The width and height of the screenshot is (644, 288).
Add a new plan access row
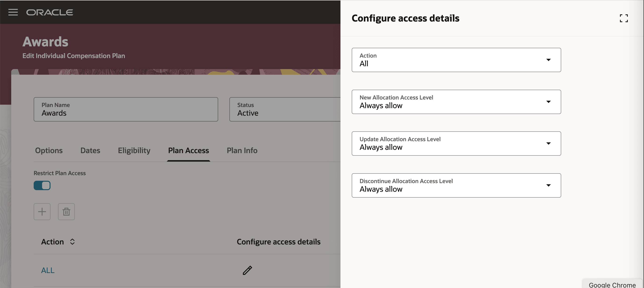42,212
